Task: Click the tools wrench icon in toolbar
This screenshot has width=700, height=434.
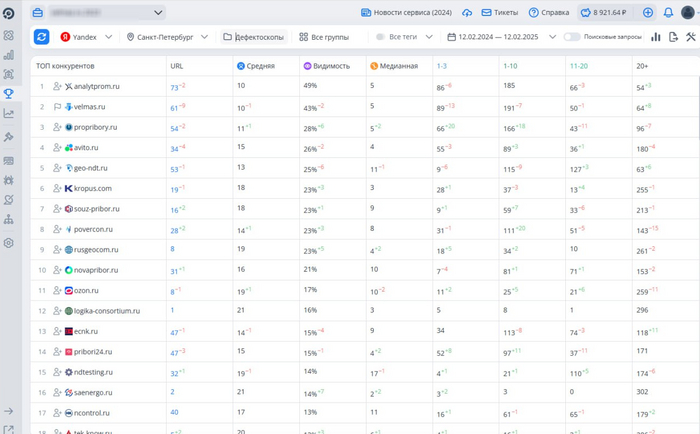Action: 690,37
